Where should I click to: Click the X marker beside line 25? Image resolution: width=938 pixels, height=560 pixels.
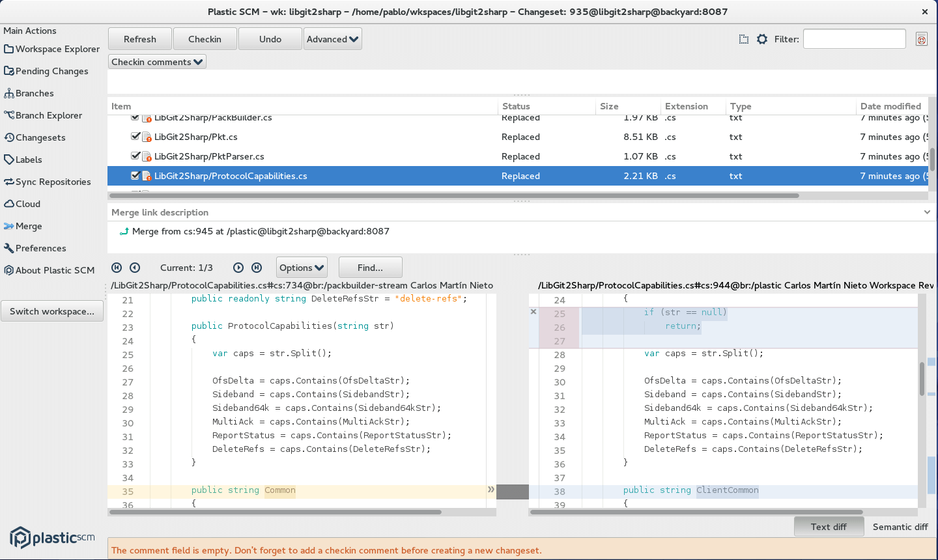(x=533, y=312)
